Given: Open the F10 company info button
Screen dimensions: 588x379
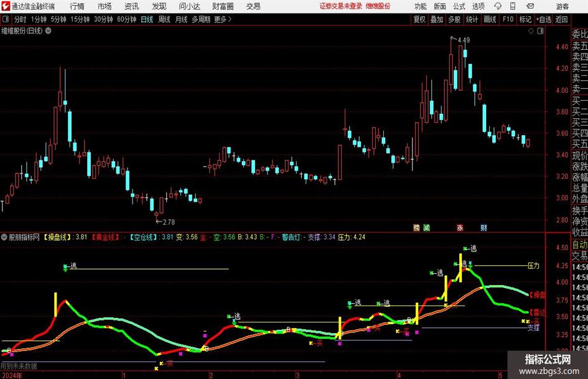Looking at the screenshot, I should click(508, 19).
